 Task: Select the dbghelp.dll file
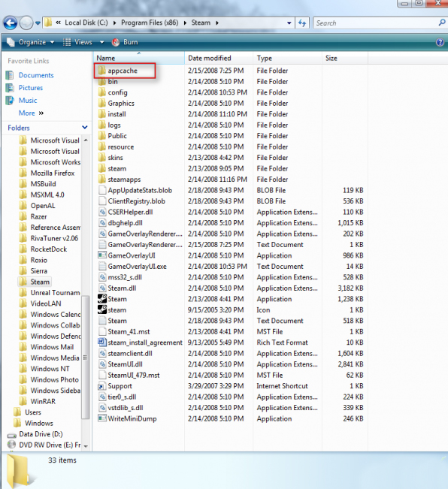[120, 223]
